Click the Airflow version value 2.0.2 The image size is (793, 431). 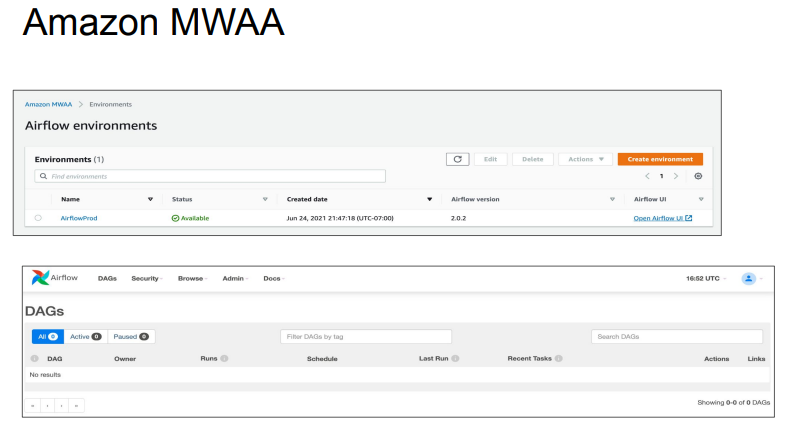click(x=458, y=218)
